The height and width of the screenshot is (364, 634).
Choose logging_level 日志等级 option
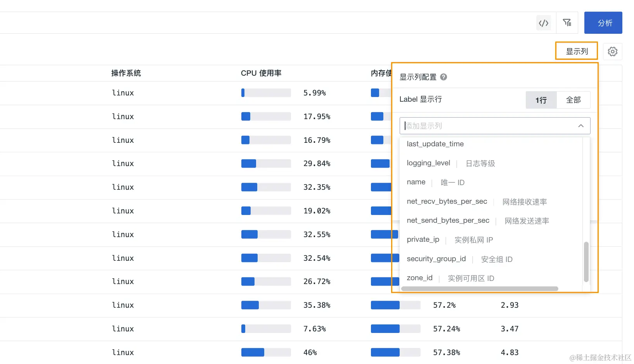coord(491,163)
